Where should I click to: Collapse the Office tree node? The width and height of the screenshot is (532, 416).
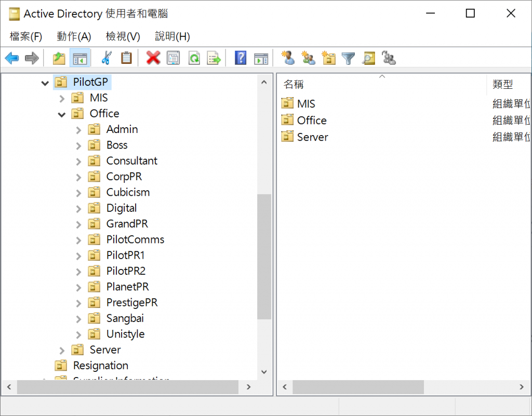[x=62, y=115]
